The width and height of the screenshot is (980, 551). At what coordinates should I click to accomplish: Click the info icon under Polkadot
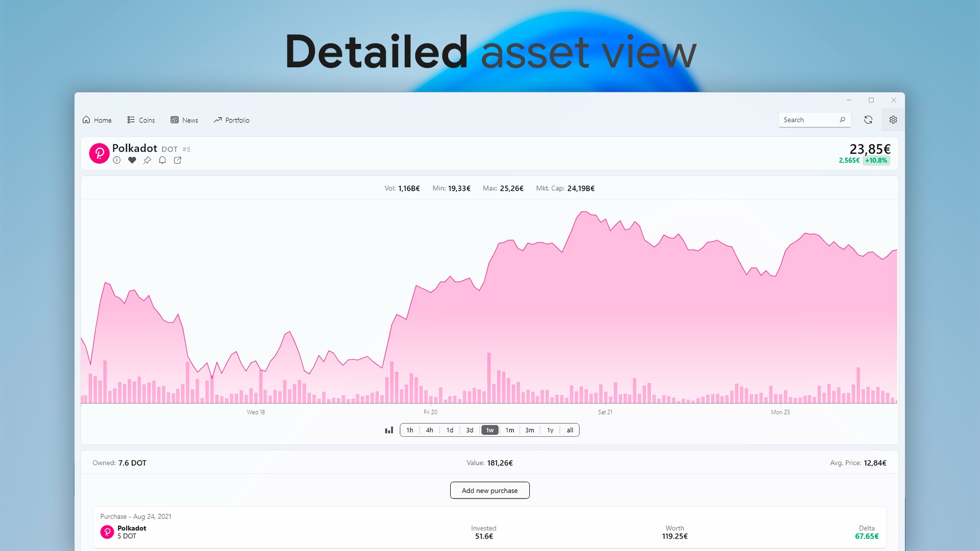(117, 160)
